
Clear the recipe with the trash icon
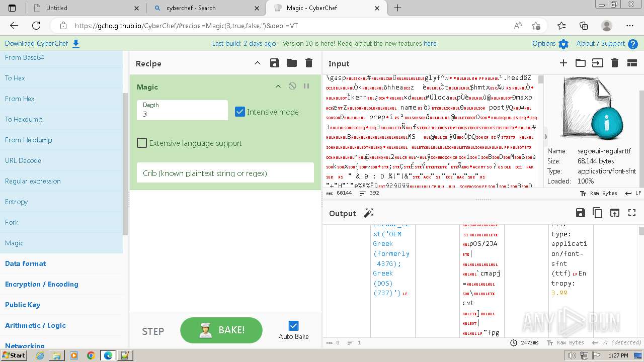[309, 63]
